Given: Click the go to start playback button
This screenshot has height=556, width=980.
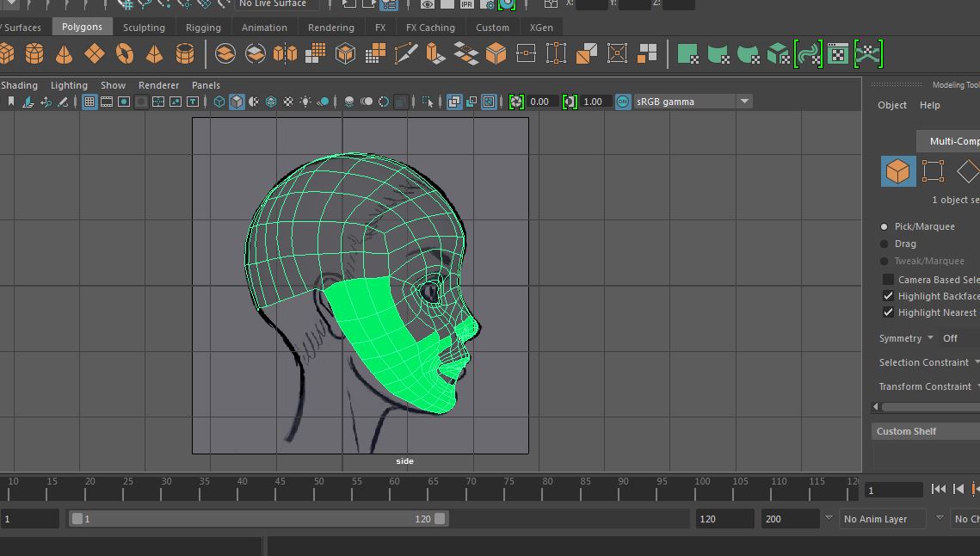Looking at the screenshot, I should tap(939, 490).
